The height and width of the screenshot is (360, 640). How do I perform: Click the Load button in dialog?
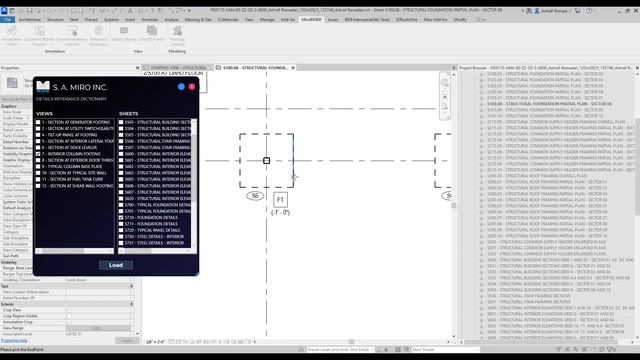(x=116, y=265)
